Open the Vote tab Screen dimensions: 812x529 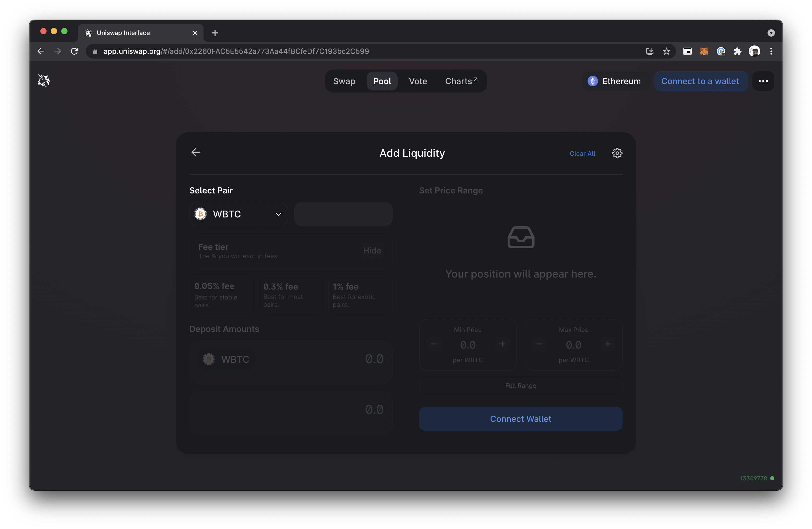(418, 81)
